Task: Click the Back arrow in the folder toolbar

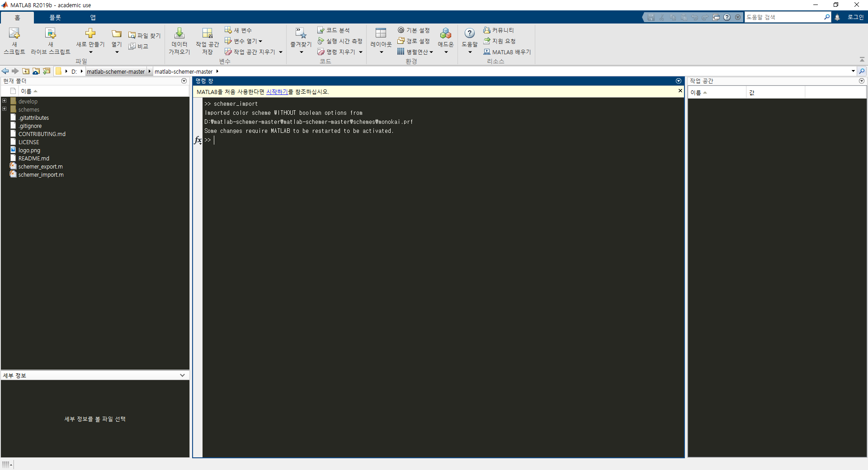Action: pos(5,71)
